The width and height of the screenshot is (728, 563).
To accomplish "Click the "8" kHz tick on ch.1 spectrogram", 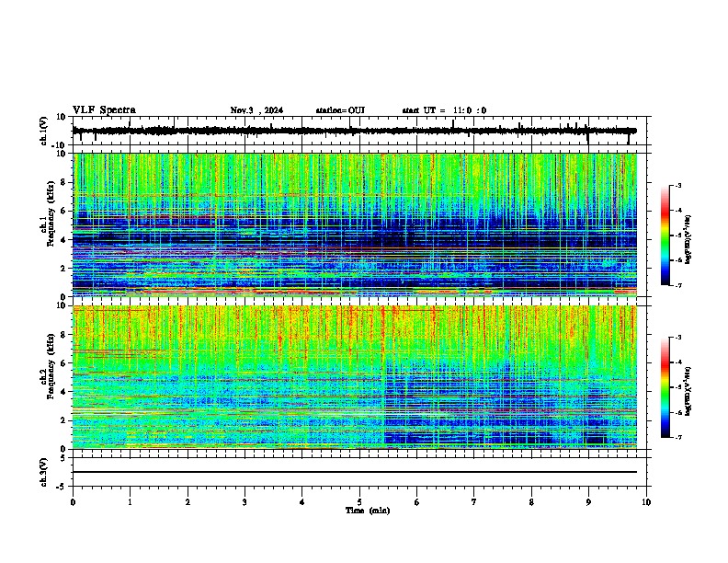I will (x=64, y=182).
